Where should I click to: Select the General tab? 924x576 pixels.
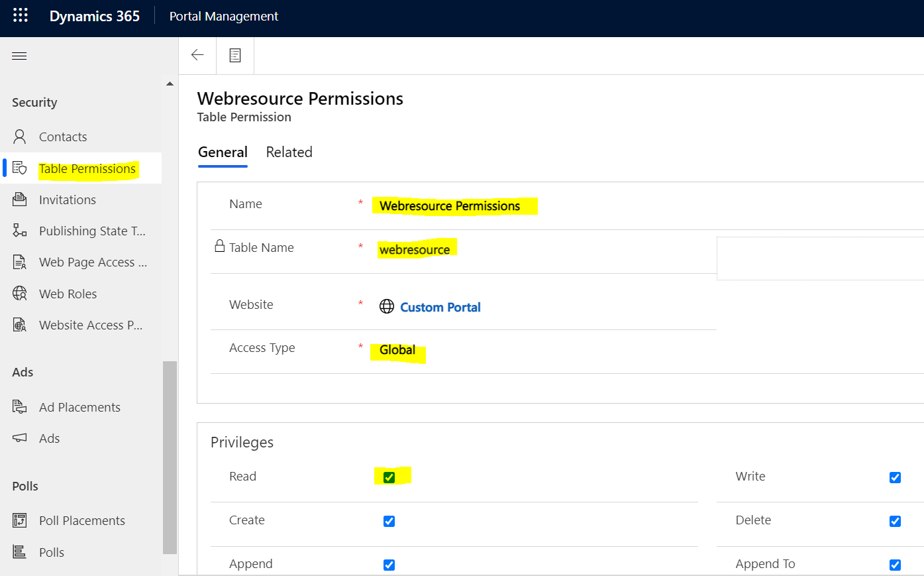(223, 152)
